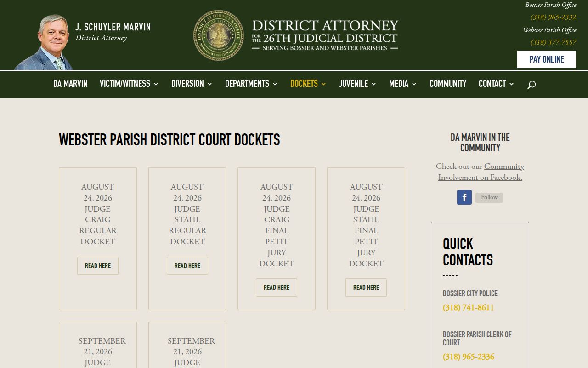Select the Dockets menu label

click(304, 84)
